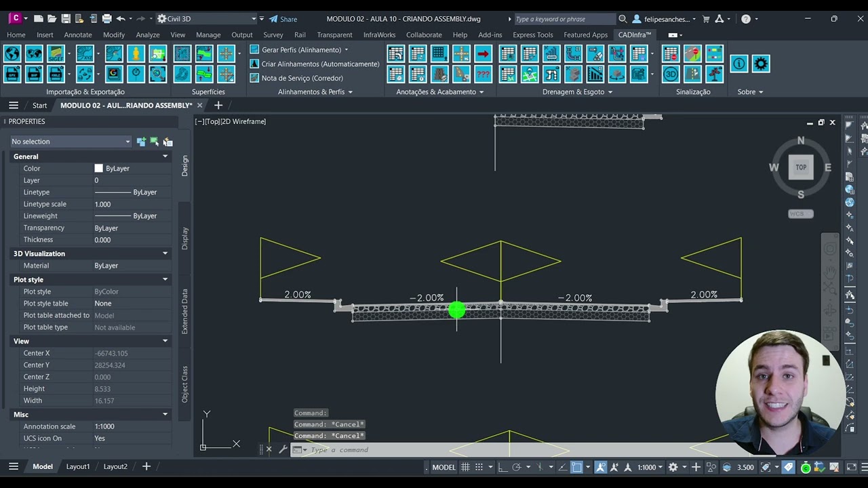
Task: Click Criar Alinhamentos (Automaticamente)
Action: click(315, 64)
